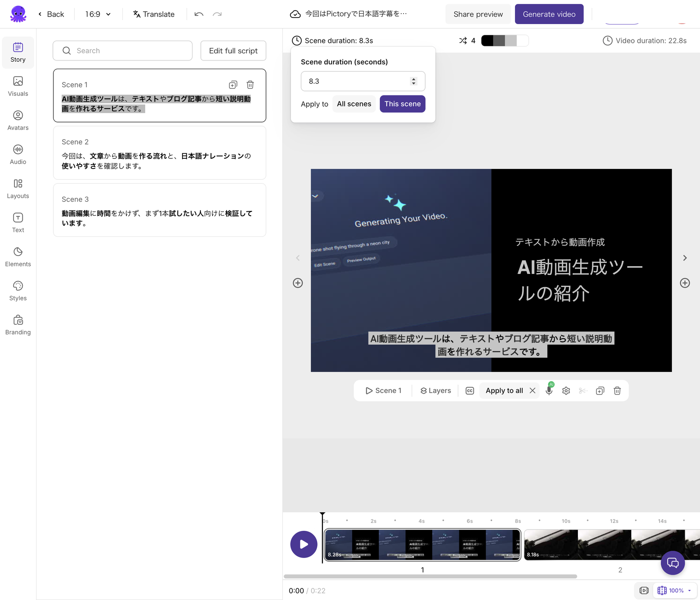This screenshot has height=600, width=700.
Task: Click the scene duration number field
Action: (363, 81)
